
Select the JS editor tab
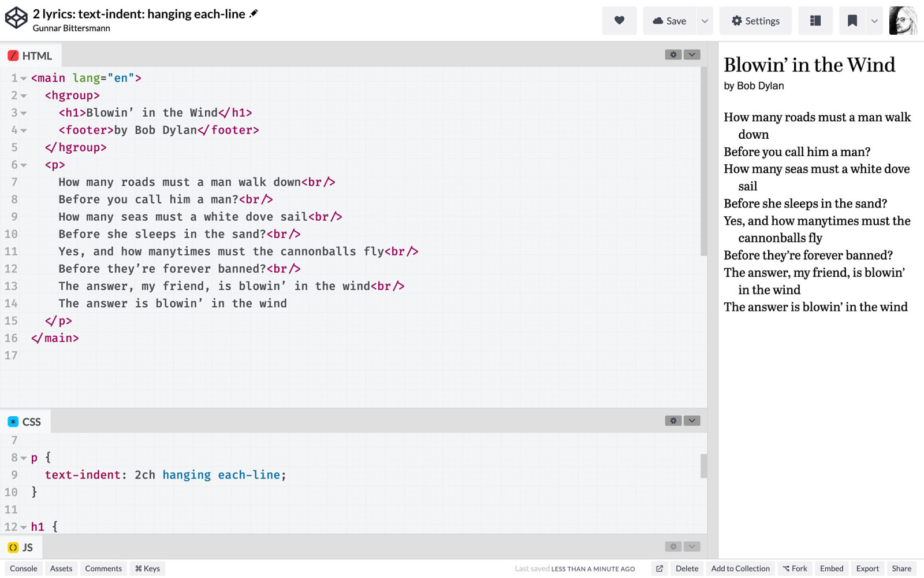[21, 547]
